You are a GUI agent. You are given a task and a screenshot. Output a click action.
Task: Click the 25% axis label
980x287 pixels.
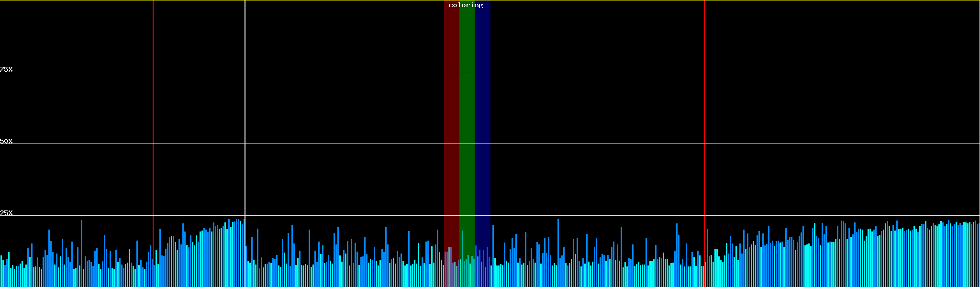tap(6, 213)
